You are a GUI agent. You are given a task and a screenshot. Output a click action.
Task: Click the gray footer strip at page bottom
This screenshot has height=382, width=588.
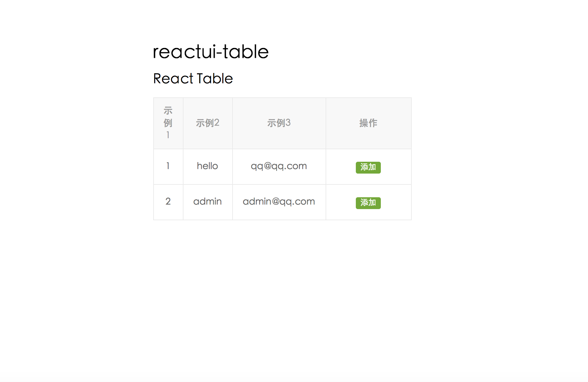(x=294, y=377)
